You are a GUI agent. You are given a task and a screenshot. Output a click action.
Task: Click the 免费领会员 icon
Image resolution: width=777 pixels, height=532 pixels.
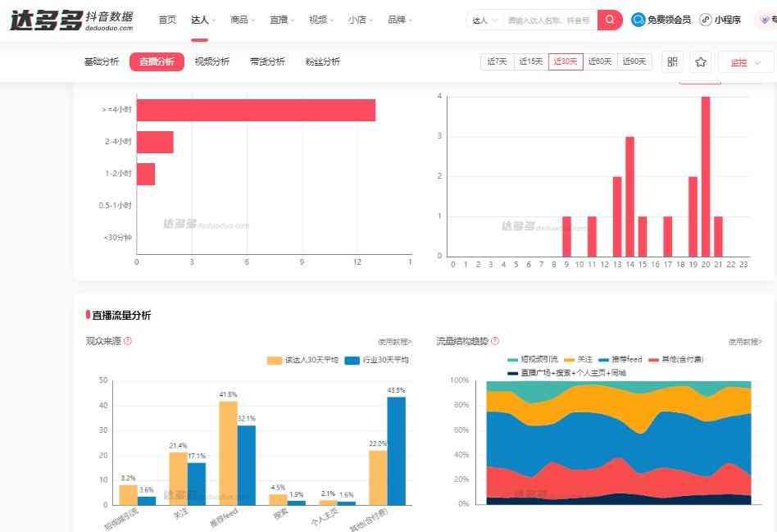(638, 20)
